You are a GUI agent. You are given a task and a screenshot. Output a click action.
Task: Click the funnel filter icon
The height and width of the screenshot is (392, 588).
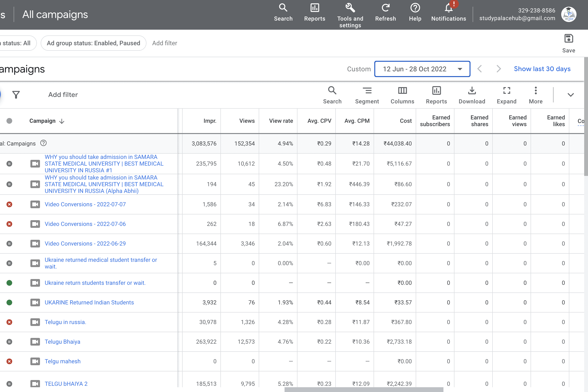click(16, 95)
